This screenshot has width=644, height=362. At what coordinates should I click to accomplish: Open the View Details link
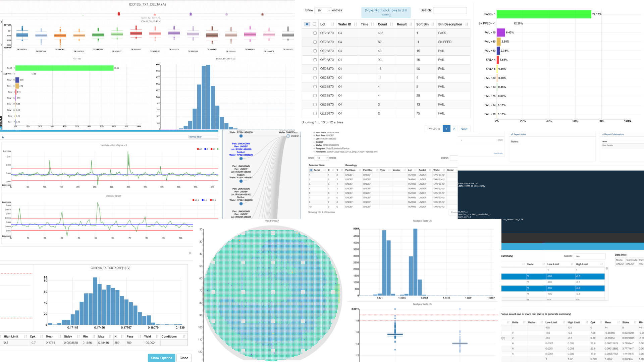click(x=498, y=153)
